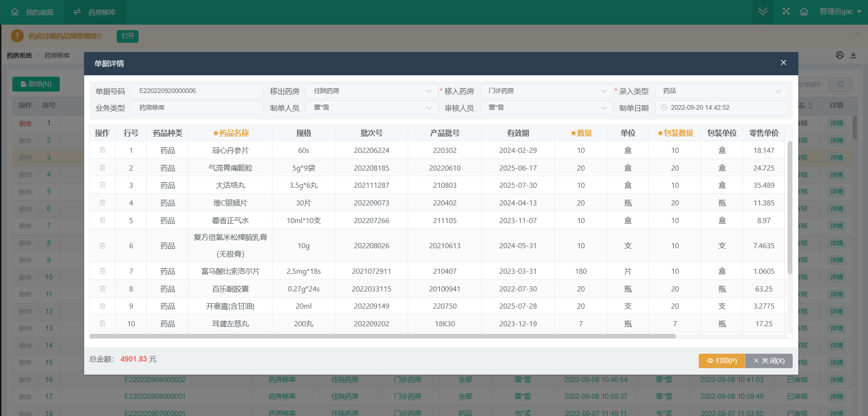Click the printer icon on breadcrumb bar
The height and width of the screenshot is (416, 868).
click(840, 55)
